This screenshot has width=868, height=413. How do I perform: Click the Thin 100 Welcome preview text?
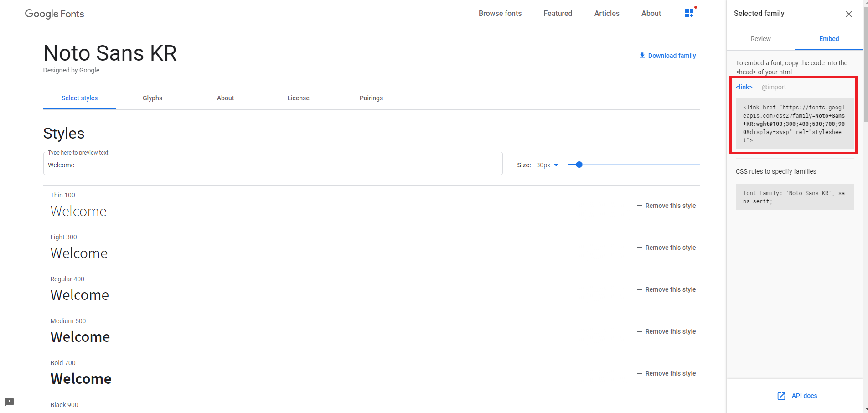(x=78, y=212)
